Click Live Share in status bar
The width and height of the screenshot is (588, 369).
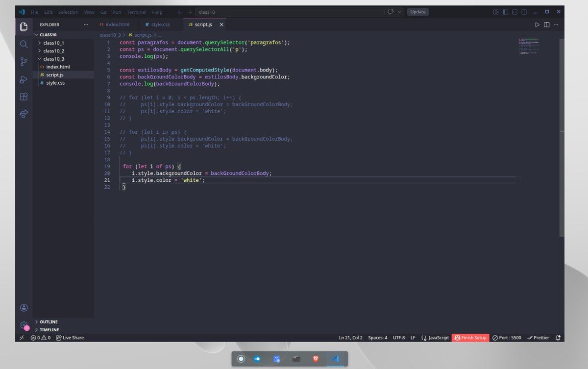click(x=70, y=338)
